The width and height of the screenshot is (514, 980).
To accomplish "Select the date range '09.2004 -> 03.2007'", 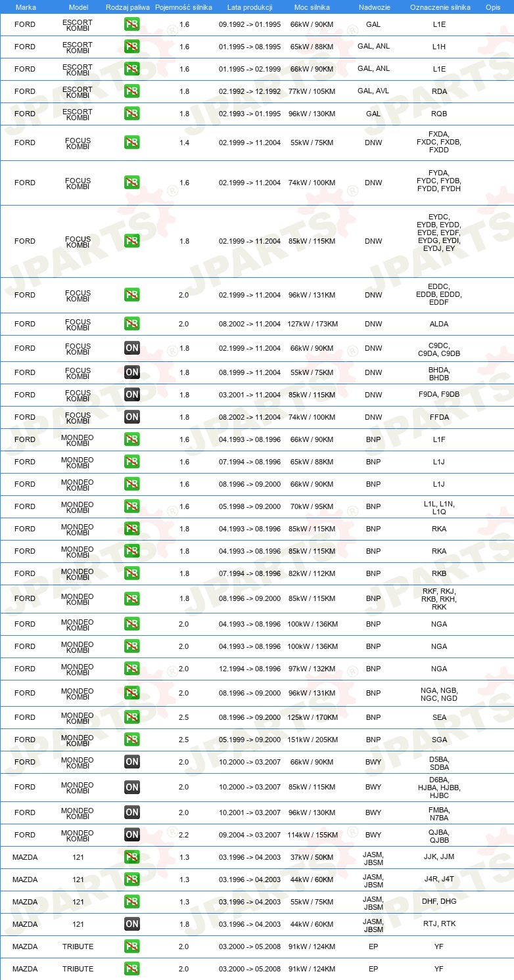I will coord(250,835).
